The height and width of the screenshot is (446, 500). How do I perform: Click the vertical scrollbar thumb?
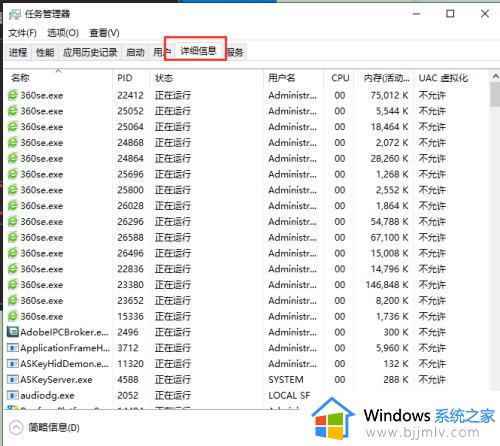tap(495, 95)
